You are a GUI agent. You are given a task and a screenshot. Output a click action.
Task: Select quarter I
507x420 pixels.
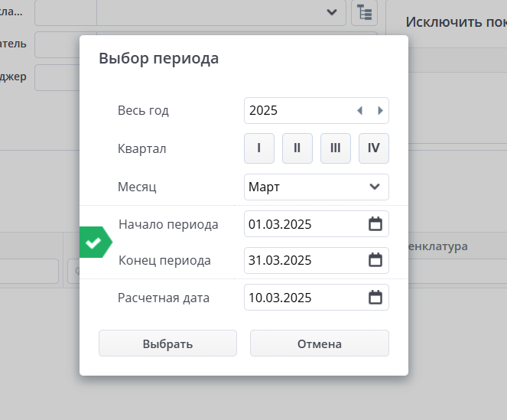[259, 148]
